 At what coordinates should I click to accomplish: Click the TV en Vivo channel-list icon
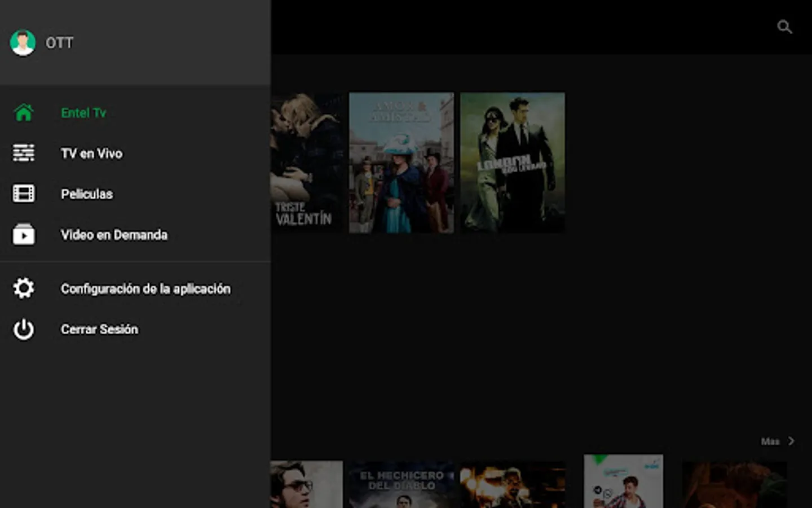click(x=24, y=153)
